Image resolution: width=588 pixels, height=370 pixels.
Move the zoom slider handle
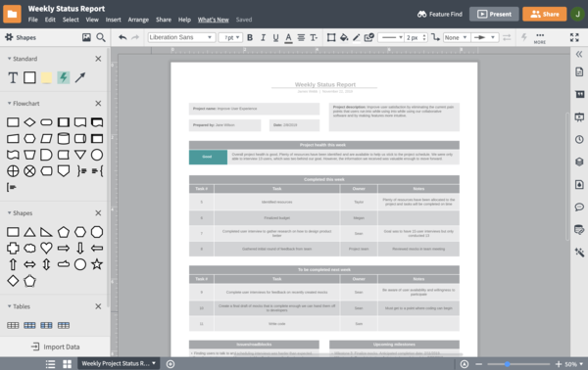coord(507,364)
